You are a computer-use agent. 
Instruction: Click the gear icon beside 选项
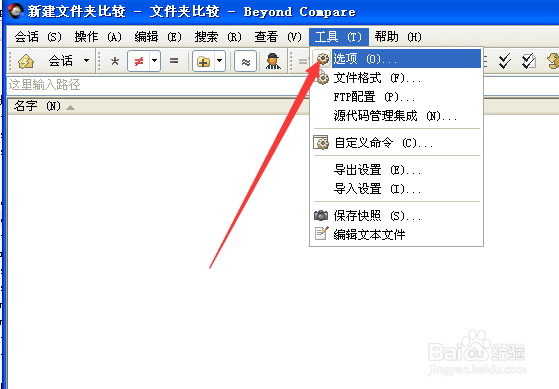pyautogui.click(x=323, y=58)
